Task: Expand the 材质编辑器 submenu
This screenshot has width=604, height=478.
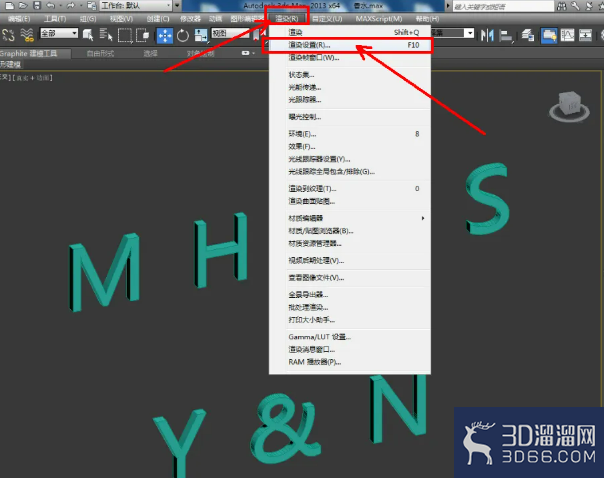Action: [350, 218]
